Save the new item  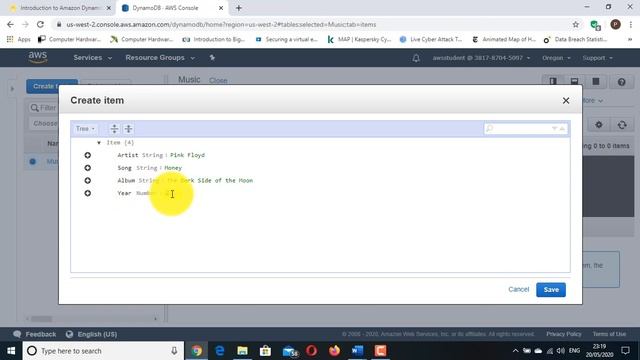point(551,289)
